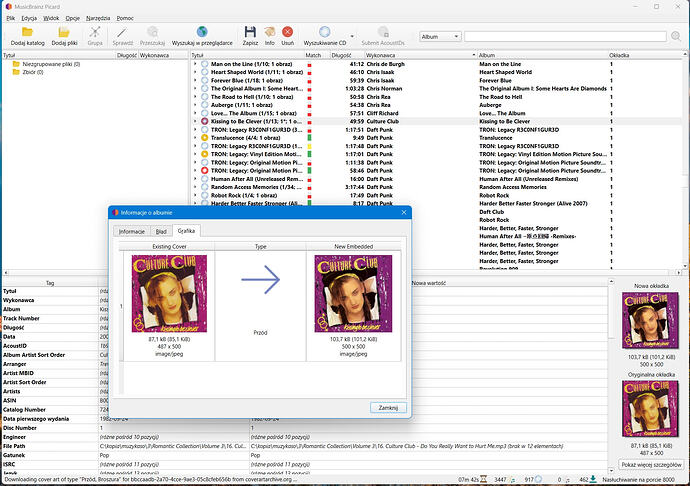This screenshot has width=690, height=486.
Task: Open the Opcje menu
Action: coord(73,18)
